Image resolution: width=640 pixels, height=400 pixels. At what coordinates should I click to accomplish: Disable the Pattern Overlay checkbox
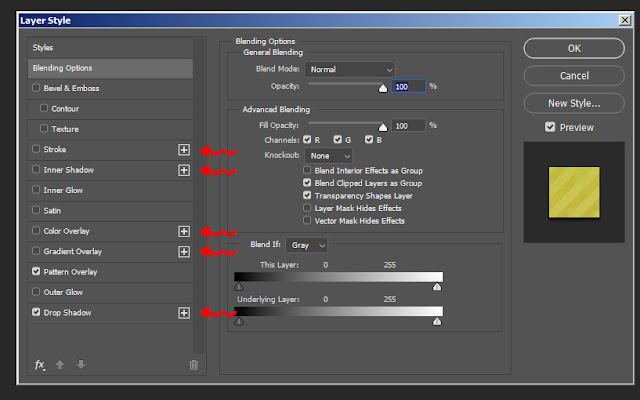point(36,271)
